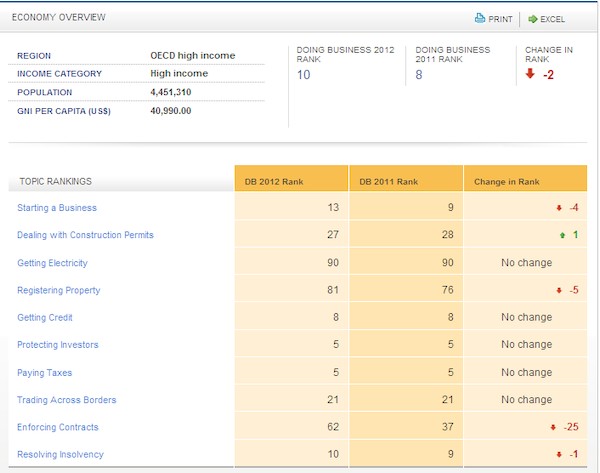View the Resolving Insolvency topic

tap(60, 455)
